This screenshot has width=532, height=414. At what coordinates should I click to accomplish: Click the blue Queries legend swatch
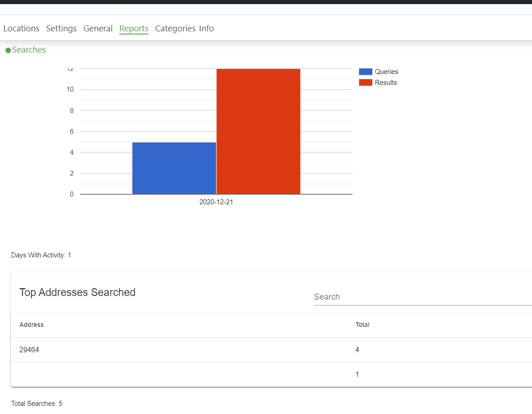[365, 72]
